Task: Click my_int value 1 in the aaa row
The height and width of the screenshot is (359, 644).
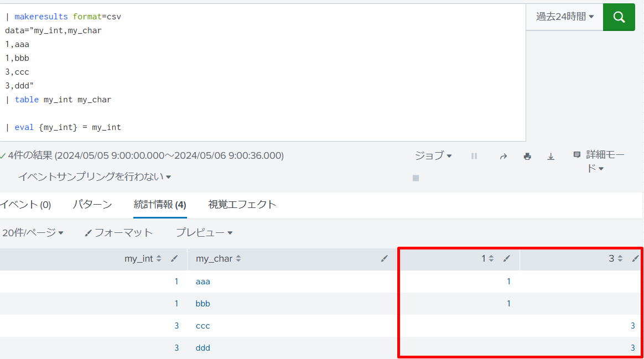Action: coord(176,282)
